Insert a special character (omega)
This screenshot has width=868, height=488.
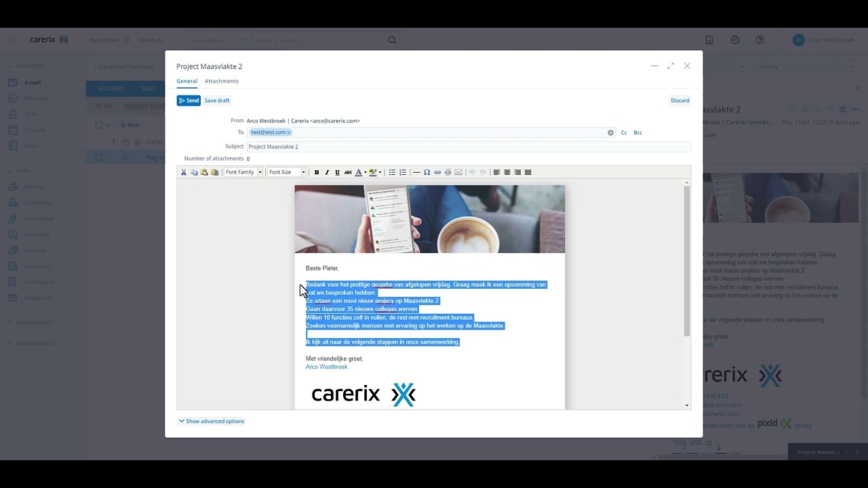pos(427,172)
